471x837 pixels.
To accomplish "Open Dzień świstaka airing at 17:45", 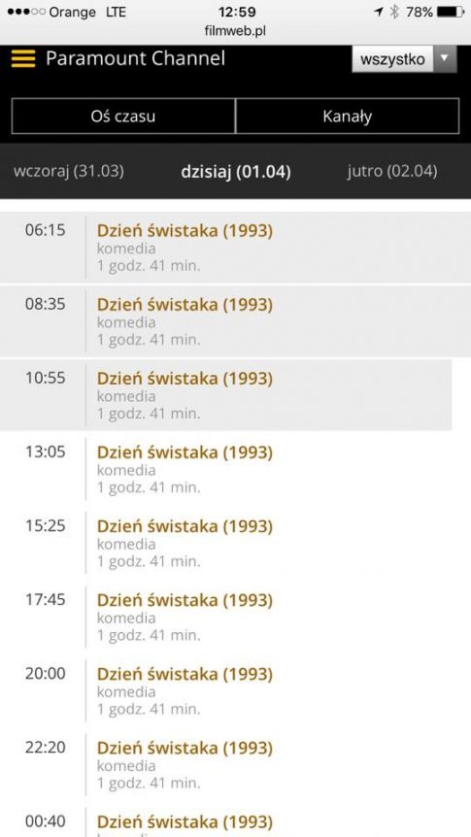I will tap(236, 617).
